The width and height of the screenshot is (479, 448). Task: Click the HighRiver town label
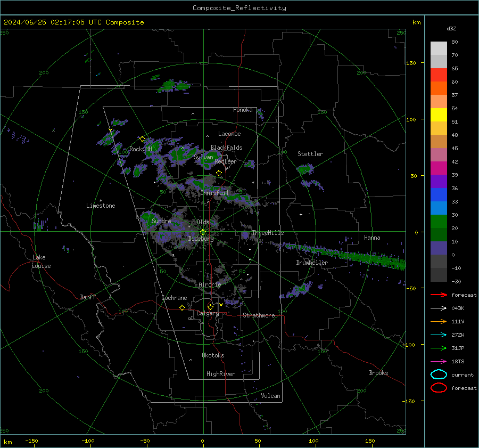point(221,374)
